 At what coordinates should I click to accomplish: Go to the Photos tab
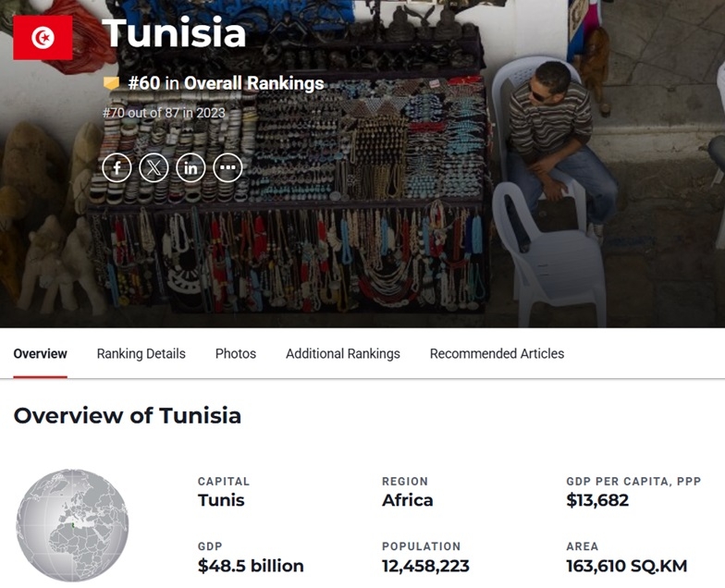pos(235,353)
